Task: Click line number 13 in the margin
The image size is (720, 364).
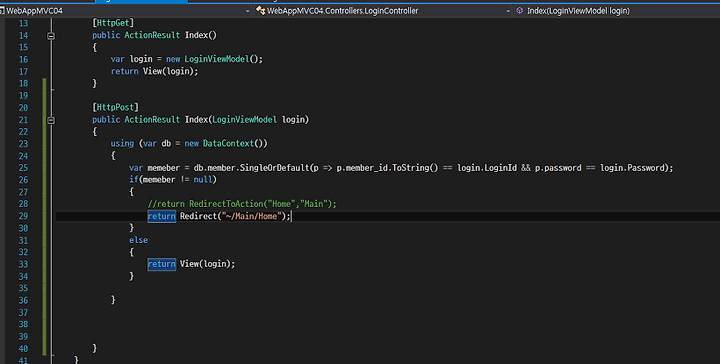Action: (x=23, y=23)
